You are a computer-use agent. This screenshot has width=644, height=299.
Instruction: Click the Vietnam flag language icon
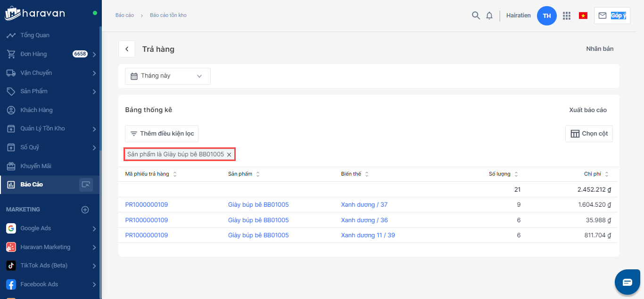pos(583,16)
